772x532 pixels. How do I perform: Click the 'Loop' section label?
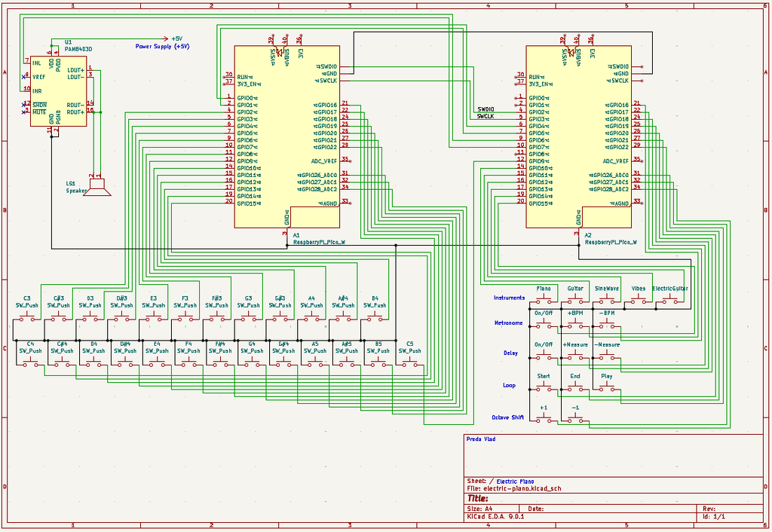509,385
